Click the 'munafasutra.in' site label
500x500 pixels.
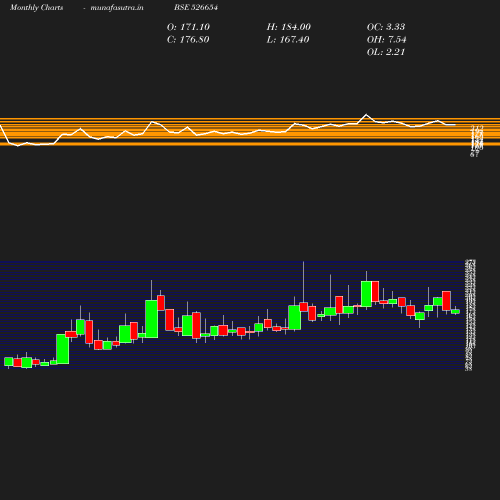(x=117, y=7)
